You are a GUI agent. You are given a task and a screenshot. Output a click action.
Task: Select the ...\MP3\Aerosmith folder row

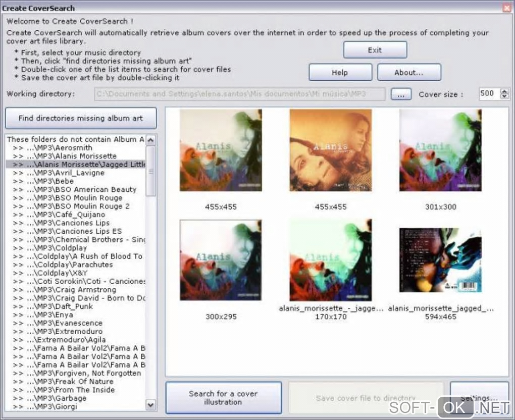click(x=76, y=148)
